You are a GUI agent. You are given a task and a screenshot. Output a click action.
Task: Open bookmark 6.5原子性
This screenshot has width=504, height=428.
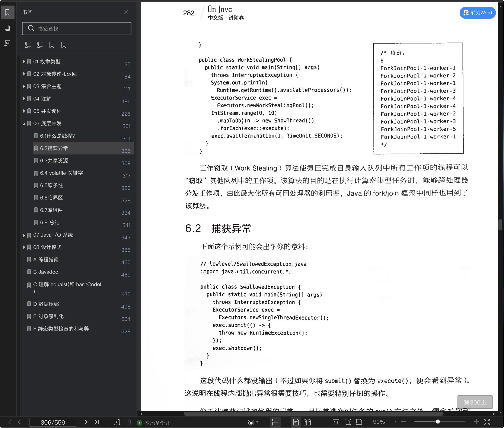[83, 185]
